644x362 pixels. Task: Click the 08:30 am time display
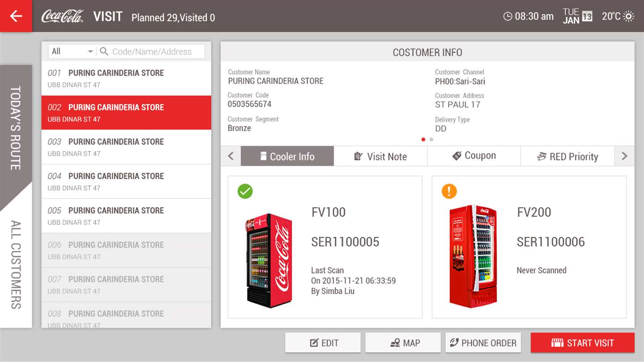[534, 17]
